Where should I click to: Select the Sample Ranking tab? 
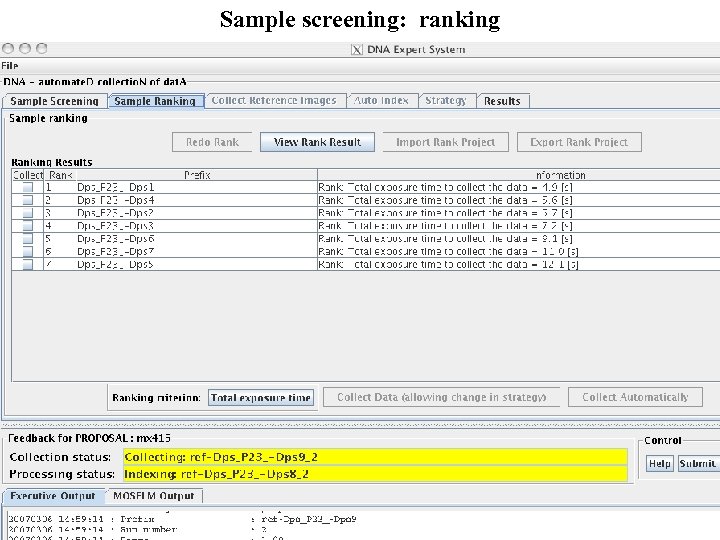(x=155, y=101)
